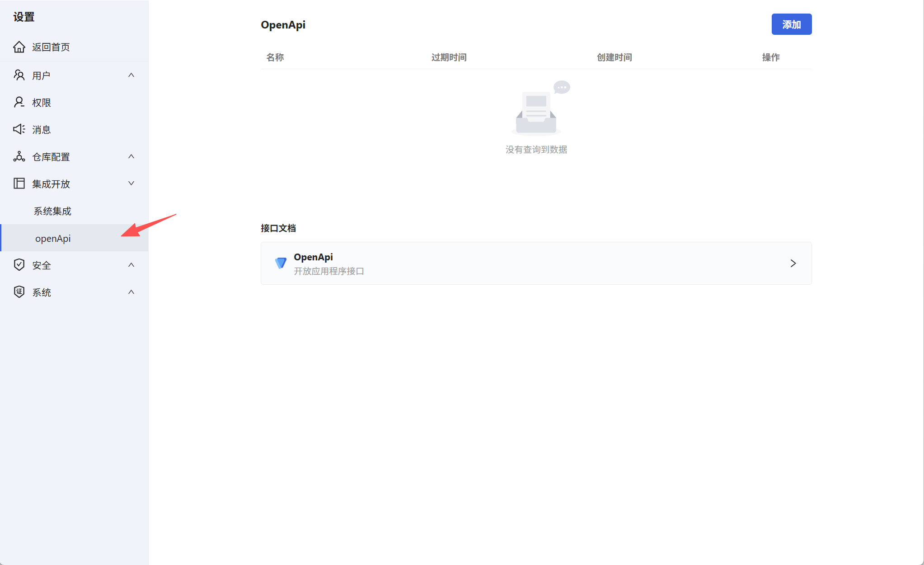
Task: Expand the 系统 menu chevron
Action: [131, 292]
